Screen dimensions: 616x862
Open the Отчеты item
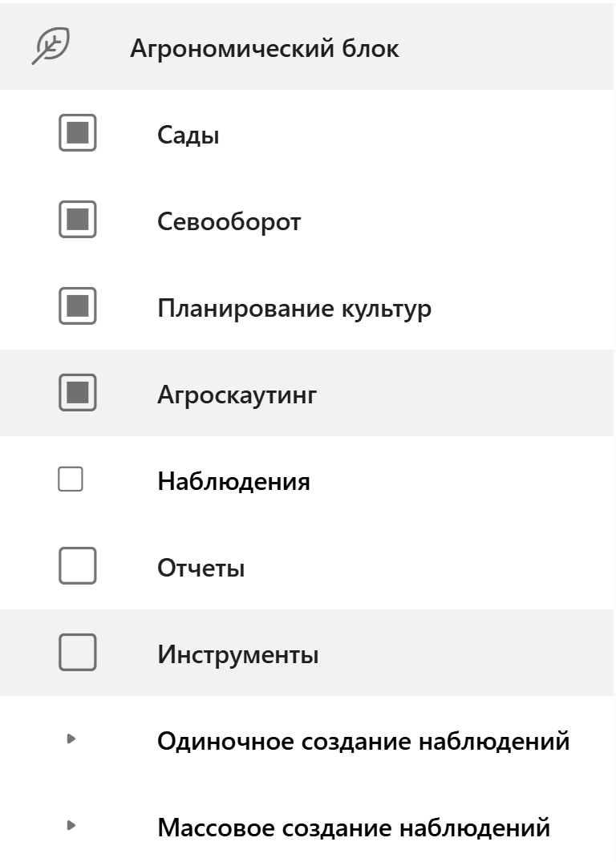tap(201, 569)
